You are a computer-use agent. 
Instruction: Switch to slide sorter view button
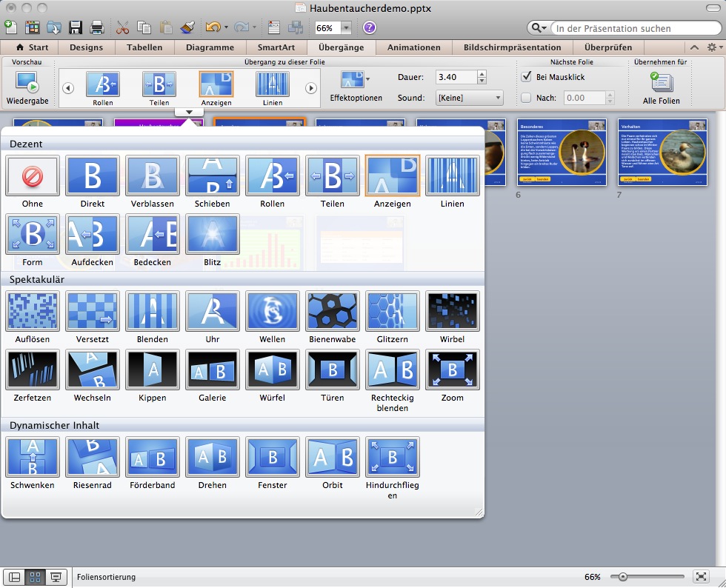[34, 577]
